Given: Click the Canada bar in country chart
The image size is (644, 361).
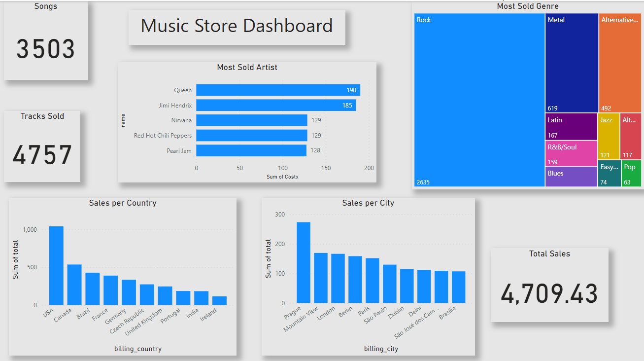Looking at the screenshot, I should 74,285.
